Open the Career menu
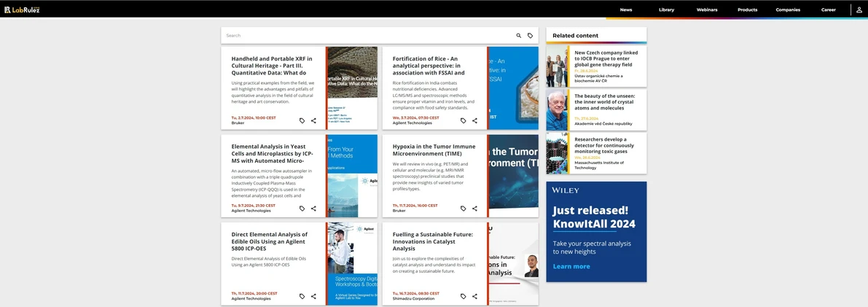868x307 pixels. pyautogui.click(x=828, y=10)
